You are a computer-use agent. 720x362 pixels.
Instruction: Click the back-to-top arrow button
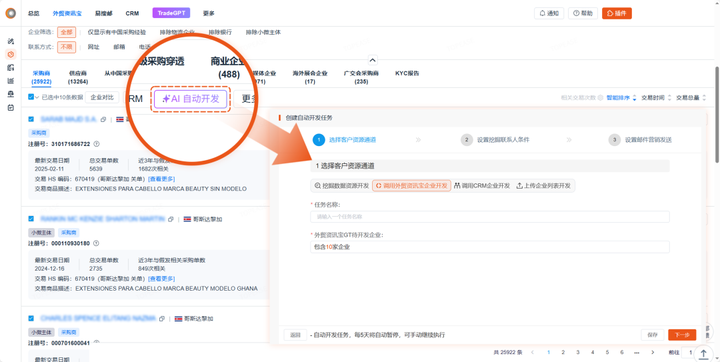pyautogui.click(x=703, y=354)
